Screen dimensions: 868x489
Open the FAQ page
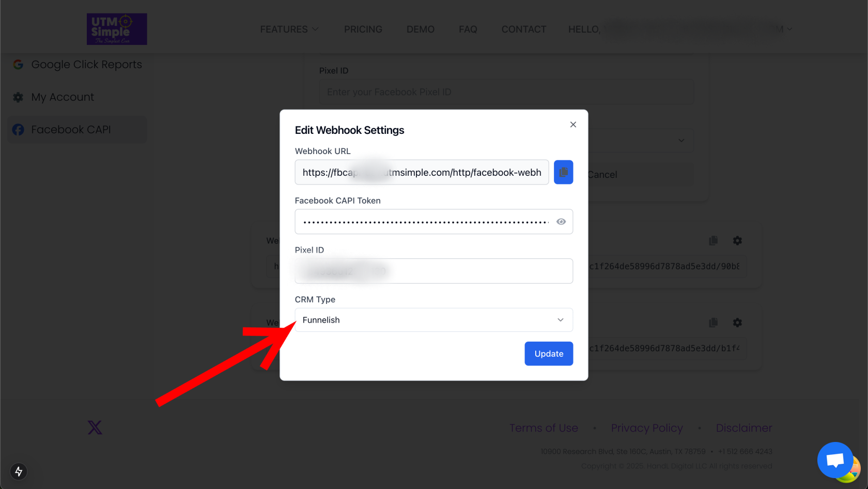click(x=468, y=29)
